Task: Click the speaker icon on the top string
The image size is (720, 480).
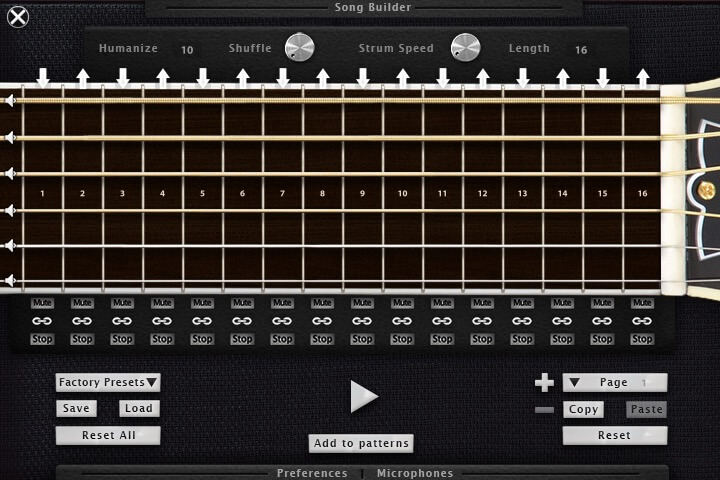Action: pos(9,100)
